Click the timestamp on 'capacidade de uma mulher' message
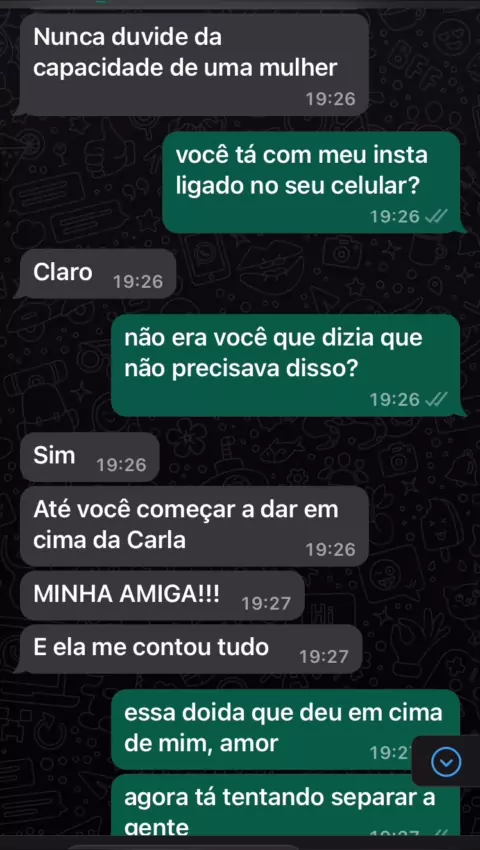The width and height of the screenshot is (480, 850). 331,99
